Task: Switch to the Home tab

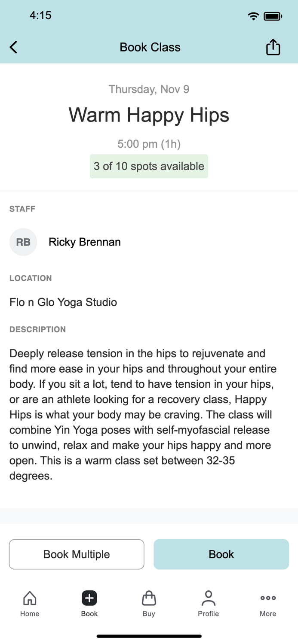Action: (29, 603)
